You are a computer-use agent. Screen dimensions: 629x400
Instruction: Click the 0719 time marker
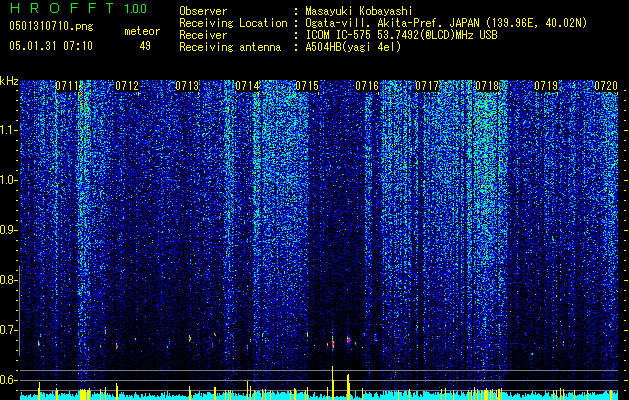coord(546,86)
